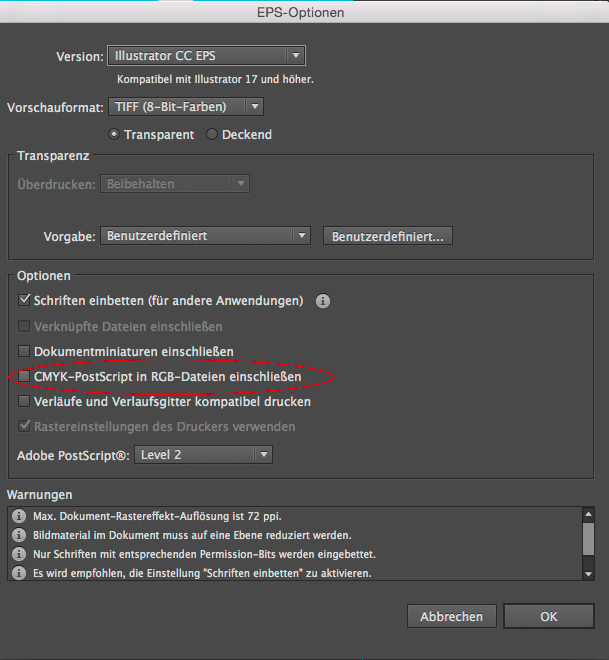Click the Benutzerdefiniert... button

click(x=388, y=236)
